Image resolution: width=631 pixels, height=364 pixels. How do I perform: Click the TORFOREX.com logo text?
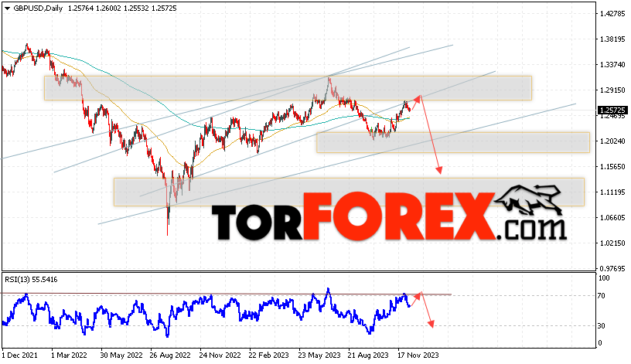pyautogui.click(x=389, y=216)
